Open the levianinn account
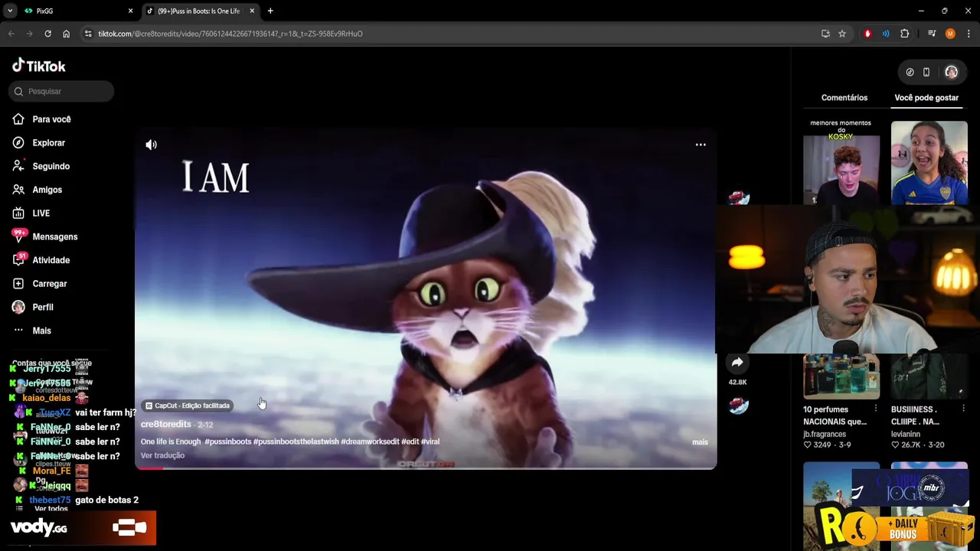980x551 pixels. point(906,434)
